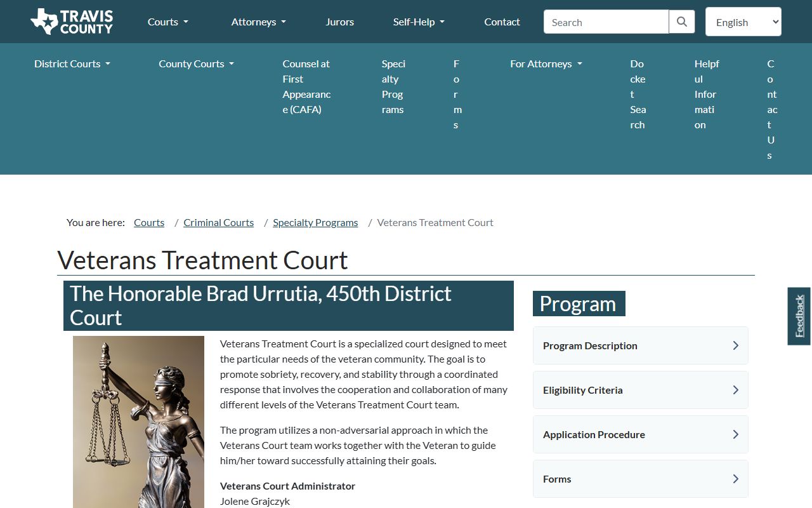Viewport: 812px width, 508px height.
Task: Open Counsel at First Appearance (CAFA)
Action: pos(307,86)
